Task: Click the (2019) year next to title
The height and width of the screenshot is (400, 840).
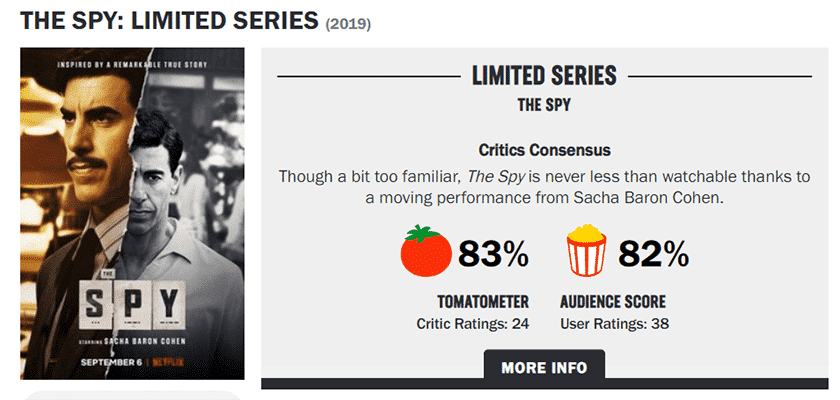Action: (348, 25)
